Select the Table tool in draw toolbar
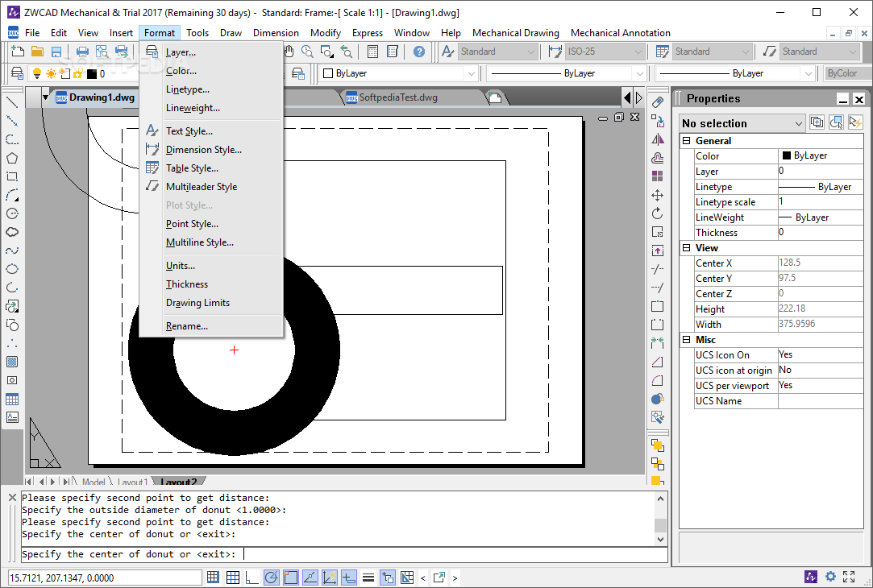Screen dimensions: 873x588 pos(12,400)
